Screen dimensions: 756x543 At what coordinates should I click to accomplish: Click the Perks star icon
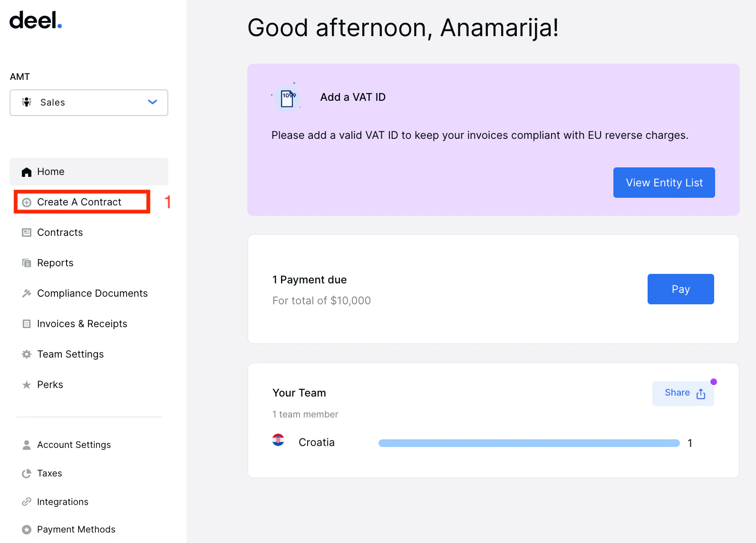click(27, 385)
